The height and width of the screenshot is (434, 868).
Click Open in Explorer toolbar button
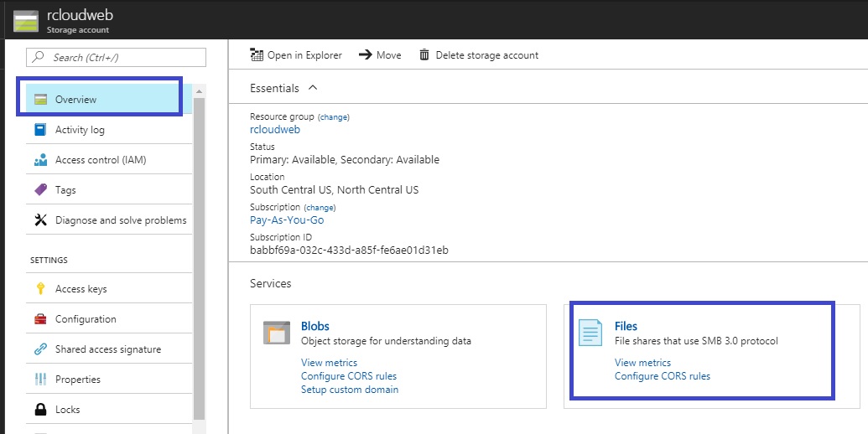pos(296,55)
